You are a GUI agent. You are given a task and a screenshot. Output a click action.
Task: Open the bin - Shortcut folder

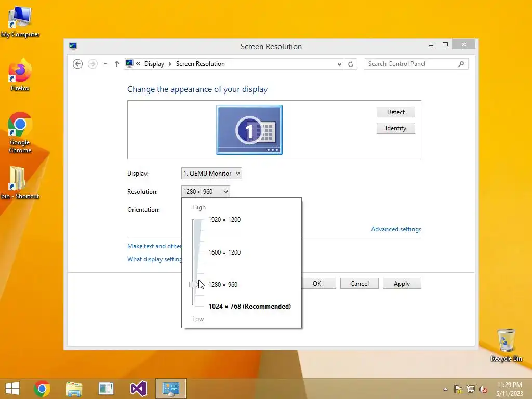[x=20, y=182]
